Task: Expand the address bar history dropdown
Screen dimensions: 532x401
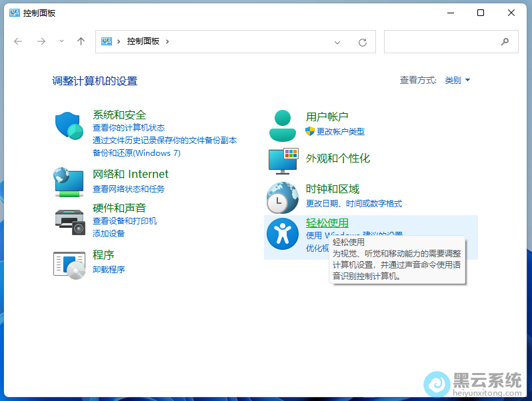Action: [x=337, y=41]
